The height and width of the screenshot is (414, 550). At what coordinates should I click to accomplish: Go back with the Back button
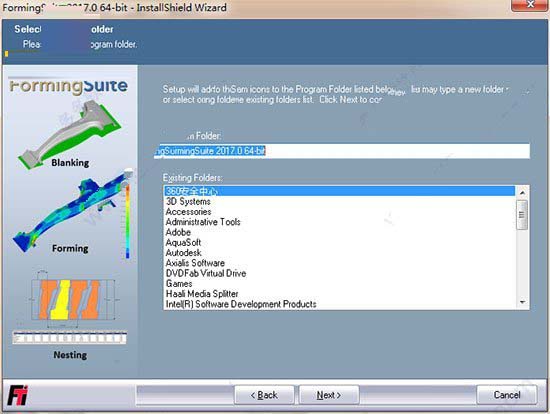tap(264, 395)
